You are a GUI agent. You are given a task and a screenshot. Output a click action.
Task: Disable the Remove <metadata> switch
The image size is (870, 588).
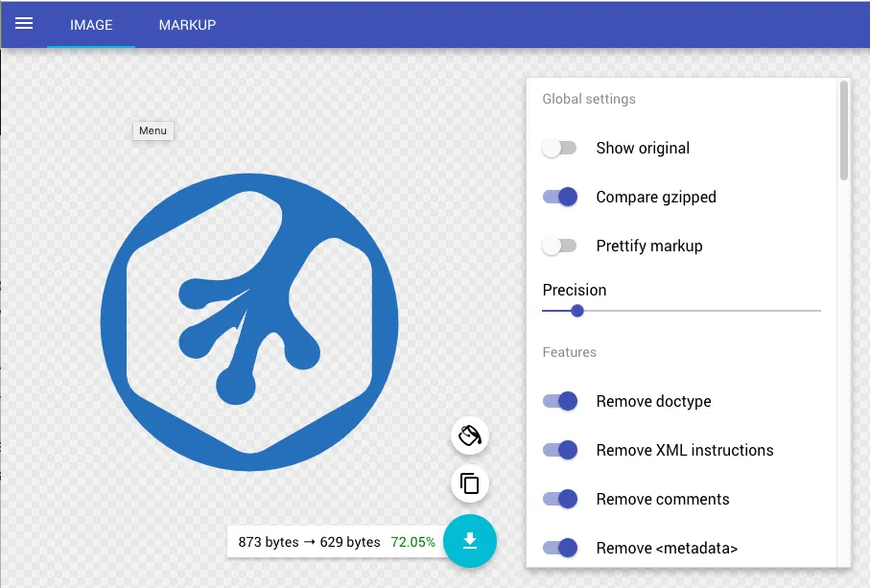click(x=560, y=549)
